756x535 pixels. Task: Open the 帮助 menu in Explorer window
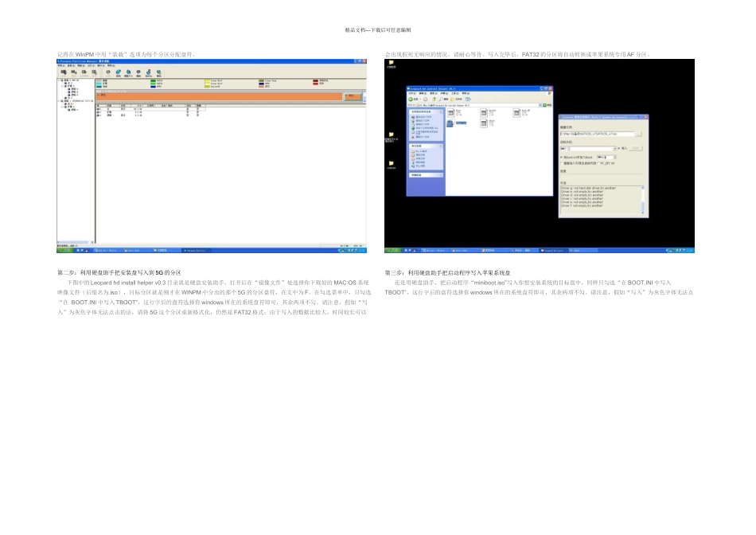click(466, 93)
